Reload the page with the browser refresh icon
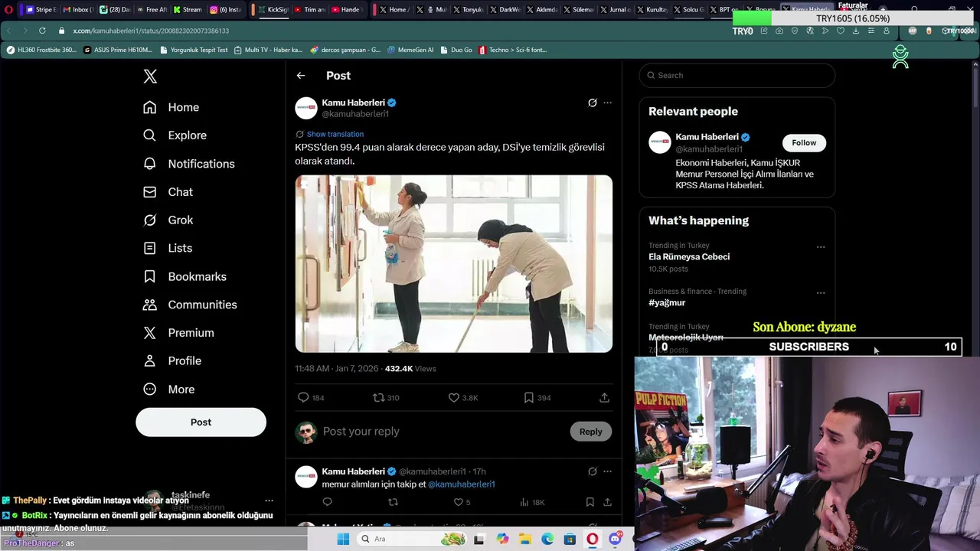Screen dimensions: 980x551 coord(41,31)
